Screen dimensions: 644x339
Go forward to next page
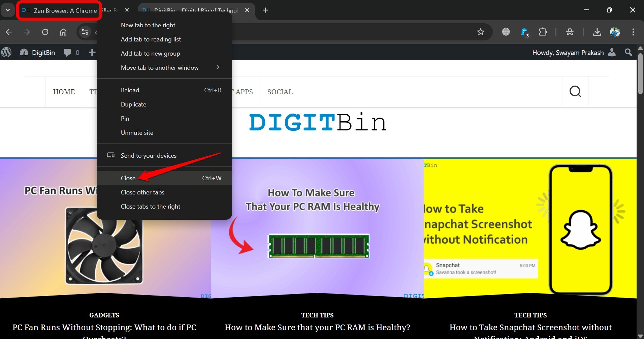[27, 32]
